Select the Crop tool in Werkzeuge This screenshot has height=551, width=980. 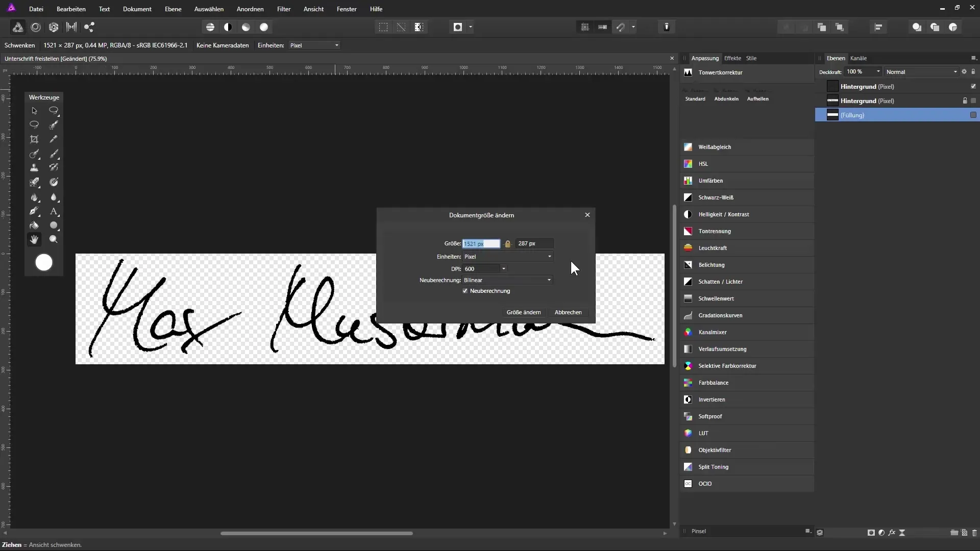click(34, 139)
